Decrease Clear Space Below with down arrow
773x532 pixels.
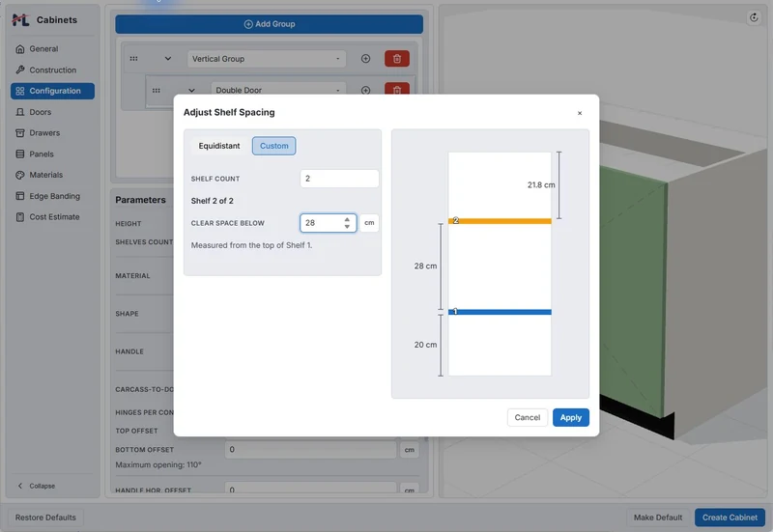coord(347,226)
